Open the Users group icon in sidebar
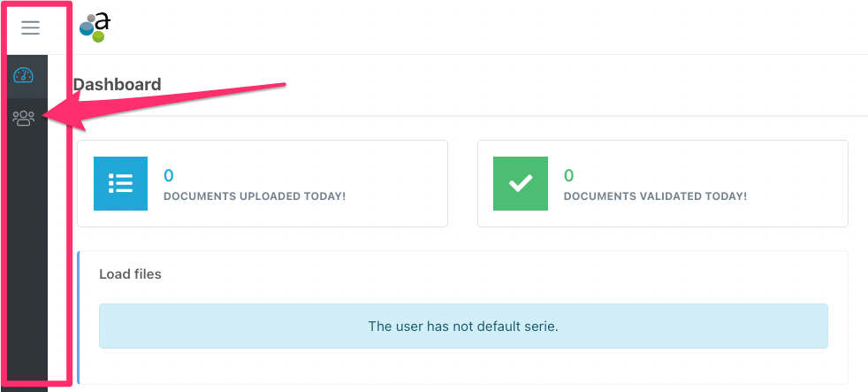 (24, 118)
